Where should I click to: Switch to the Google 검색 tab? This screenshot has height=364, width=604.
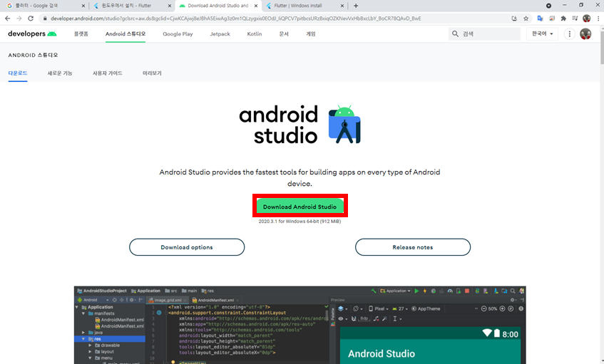click(x=43, y=6)
